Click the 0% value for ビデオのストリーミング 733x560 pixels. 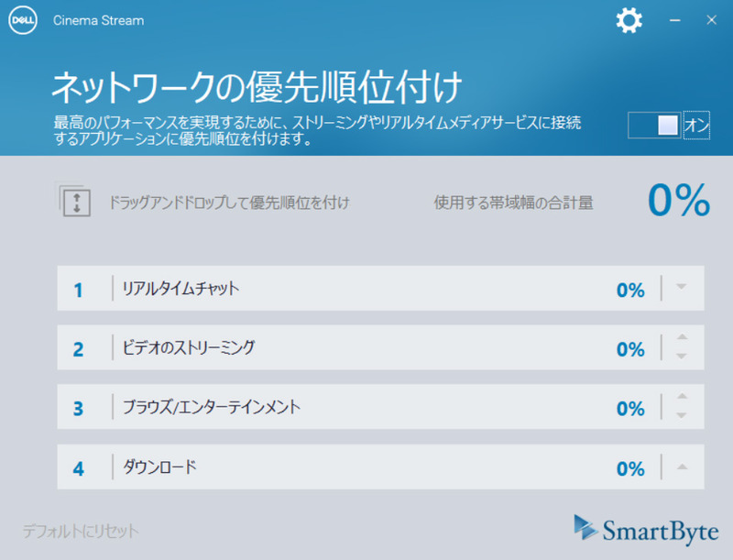(629, 348)
